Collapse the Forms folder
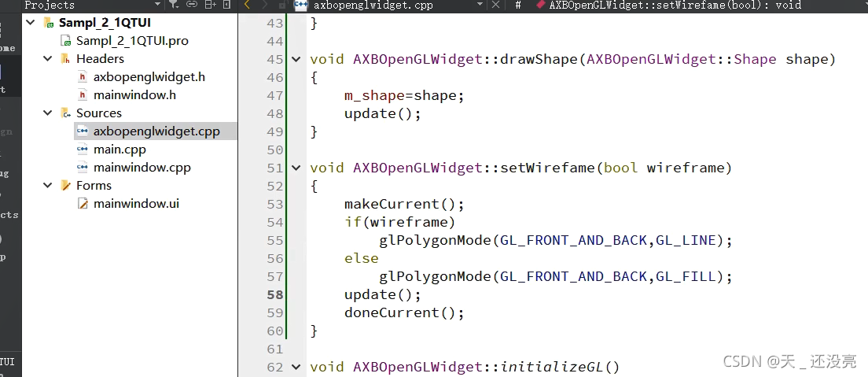868x377 pixels. pyautogui.click(x=48, y=186)
